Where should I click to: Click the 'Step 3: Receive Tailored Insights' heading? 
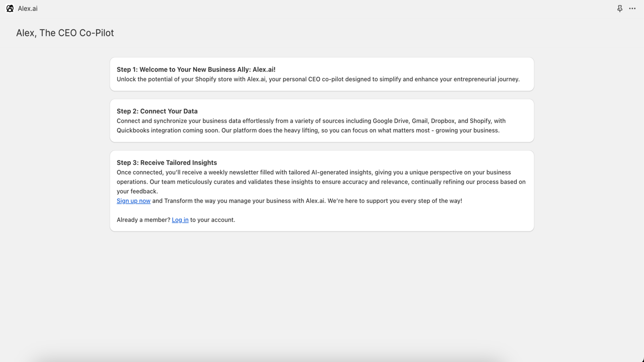(x=167, y=163)
